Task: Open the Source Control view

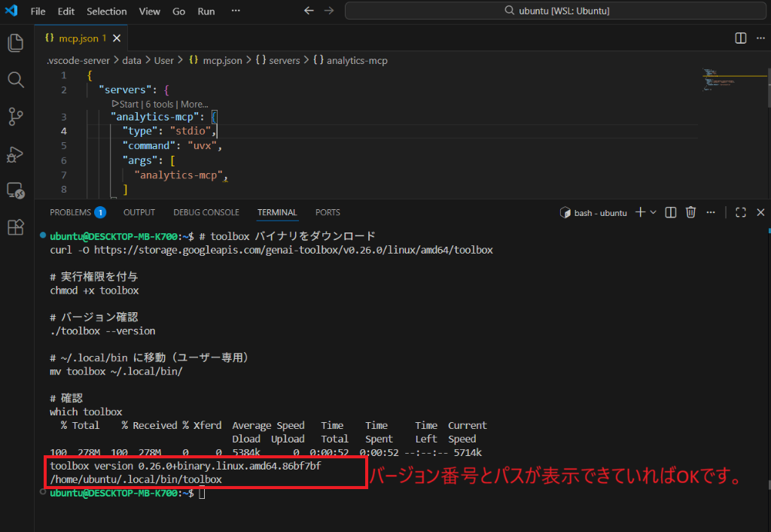Action: 16,117
